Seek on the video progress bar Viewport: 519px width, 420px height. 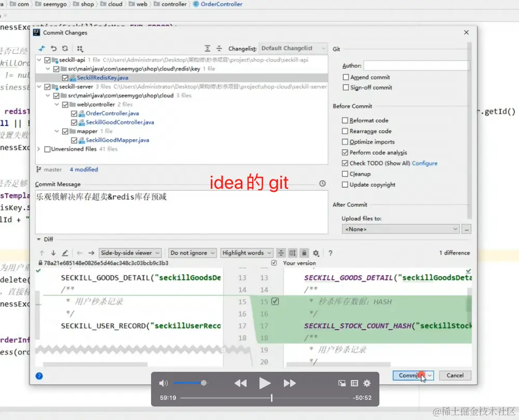pos(265,398)
